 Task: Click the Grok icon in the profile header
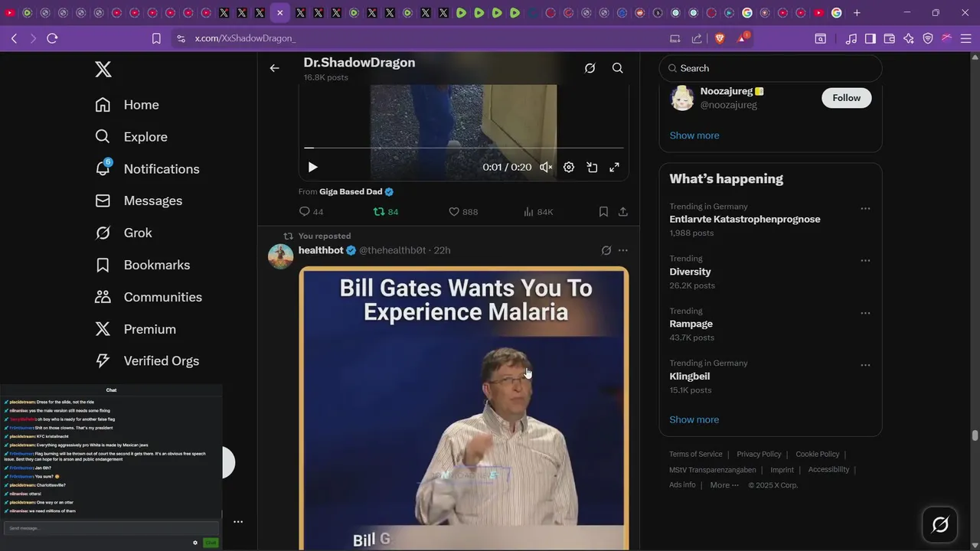pyautogui.click(x=590, y=68)
